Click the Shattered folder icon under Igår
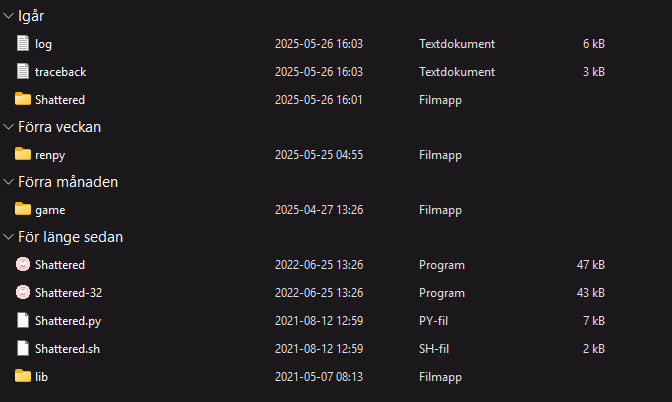 [23, 99]
